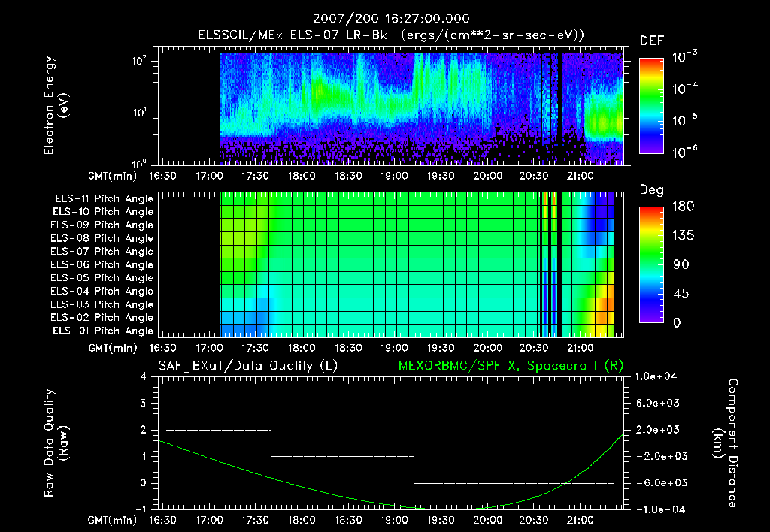770x532 pixels.
Task: Click the Deg rainbow color scale bar
Action: 651,264
